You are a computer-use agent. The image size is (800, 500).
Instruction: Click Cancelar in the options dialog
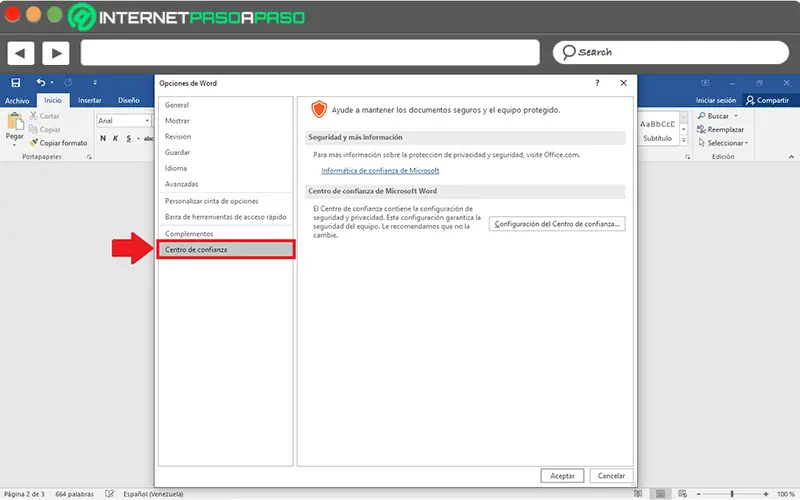tap(611, 476)
